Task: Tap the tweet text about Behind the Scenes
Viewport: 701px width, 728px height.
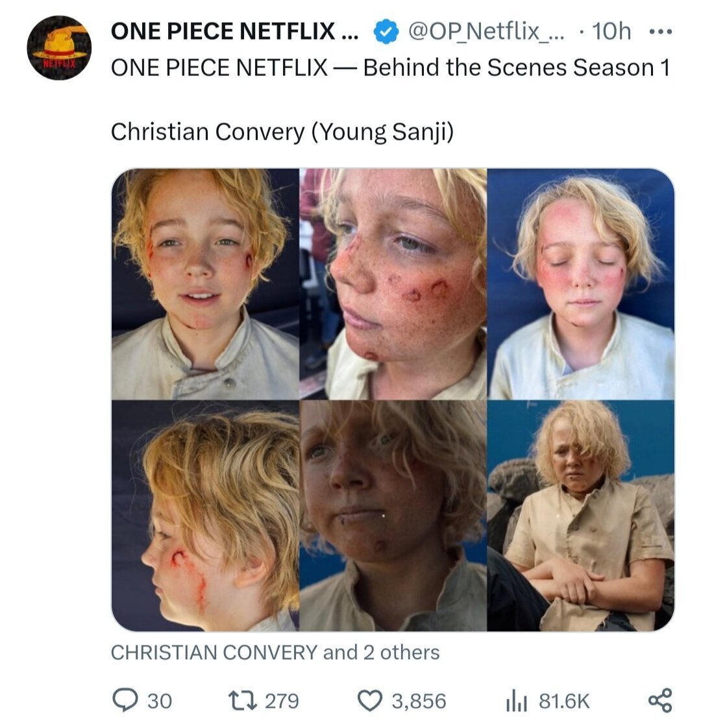Action: (389, 68)
